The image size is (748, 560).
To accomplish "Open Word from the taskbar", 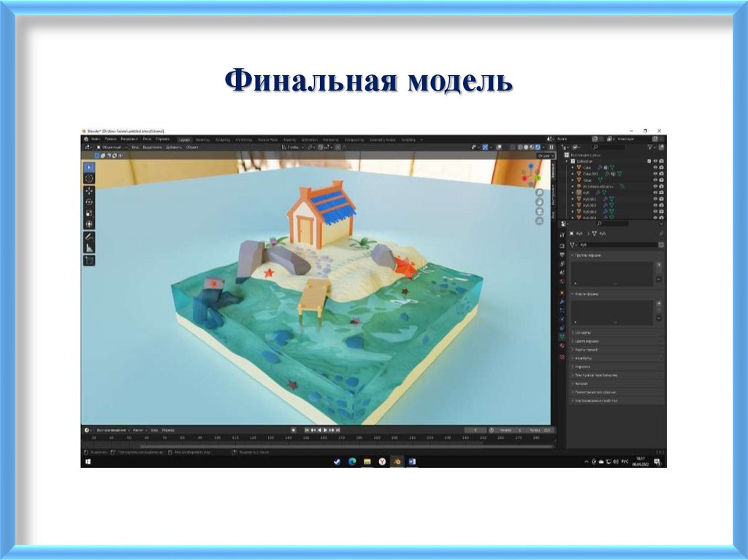I will (x=412, y=461).
